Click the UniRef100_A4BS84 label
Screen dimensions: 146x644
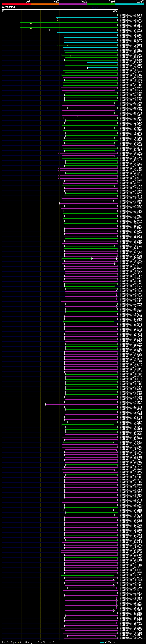tap(131, 77)
